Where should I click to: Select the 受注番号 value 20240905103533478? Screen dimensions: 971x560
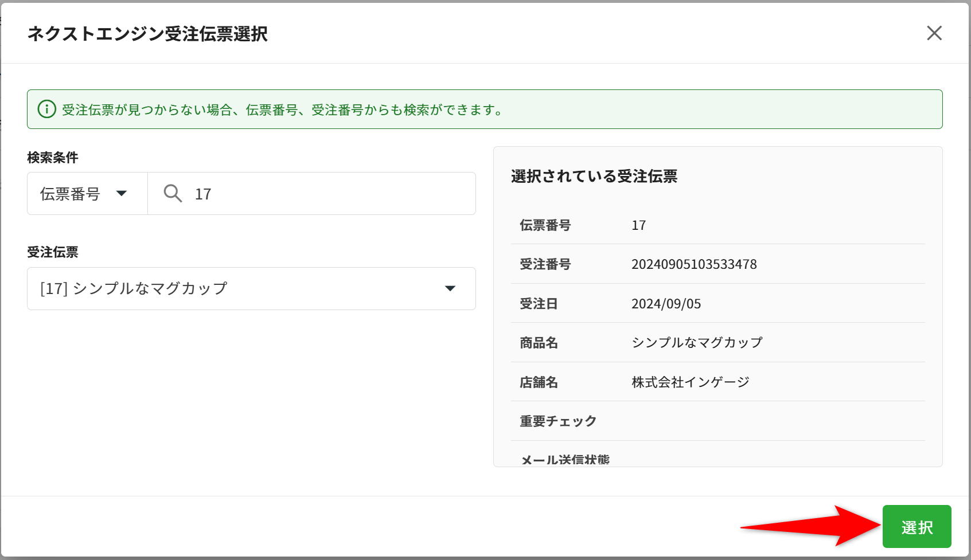click(694, 264)
